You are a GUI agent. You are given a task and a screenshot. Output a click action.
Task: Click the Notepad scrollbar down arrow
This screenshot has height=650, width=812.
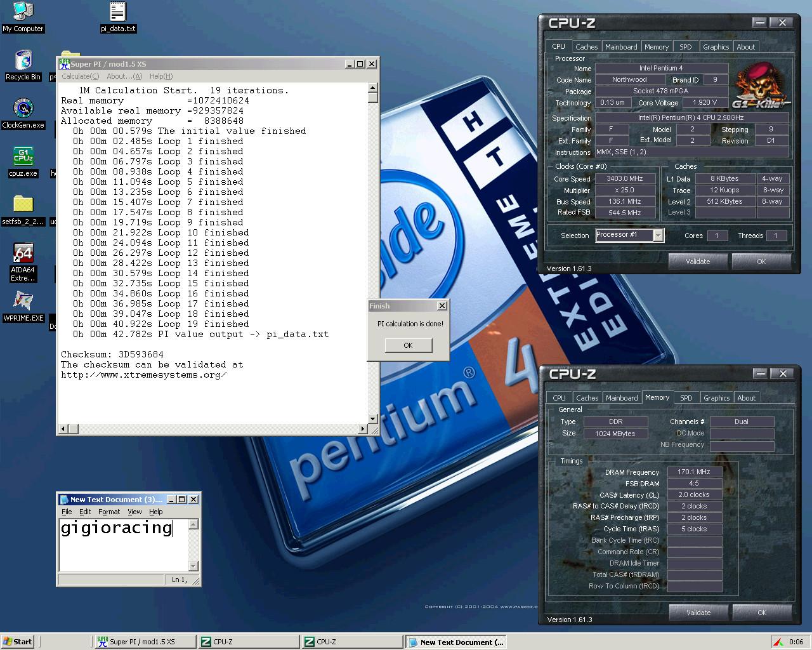click(x=193, y=566)
